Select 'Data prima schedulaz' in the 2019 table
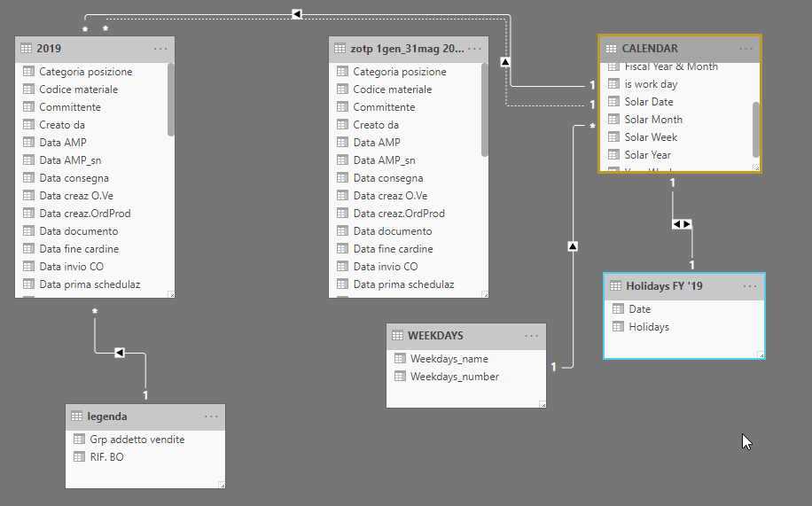 pyautogui.click(x=90, y=284)
